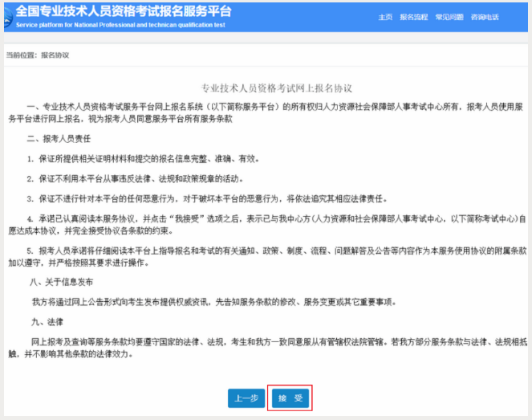Screen dimensions: 532x420
Task: Open the 常见问题 FAQ menu item
Action: [x=449, y=17]
